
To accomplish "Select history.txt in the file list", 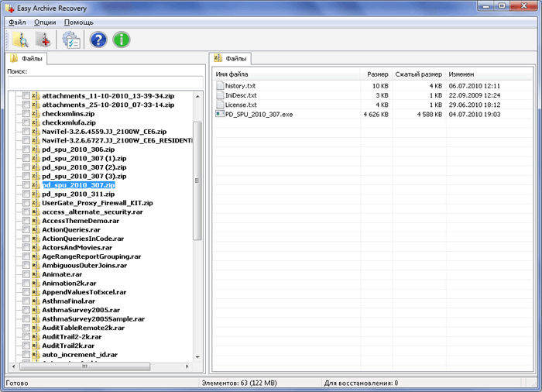I will [x=240, y=86].
